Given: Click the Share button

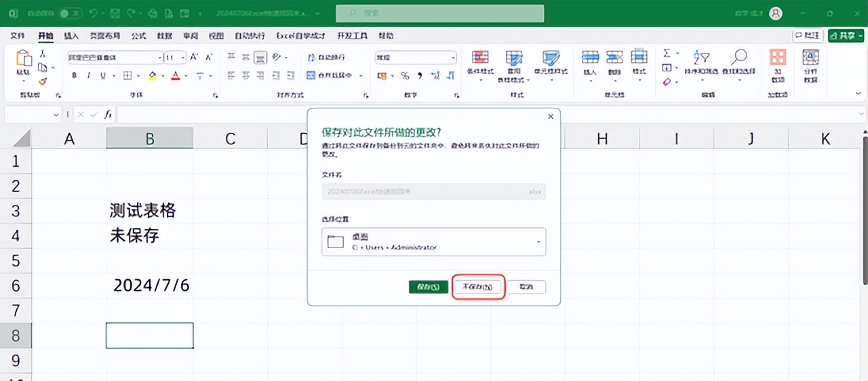Looking at the screenshot, I should click(x=846, y=35).
